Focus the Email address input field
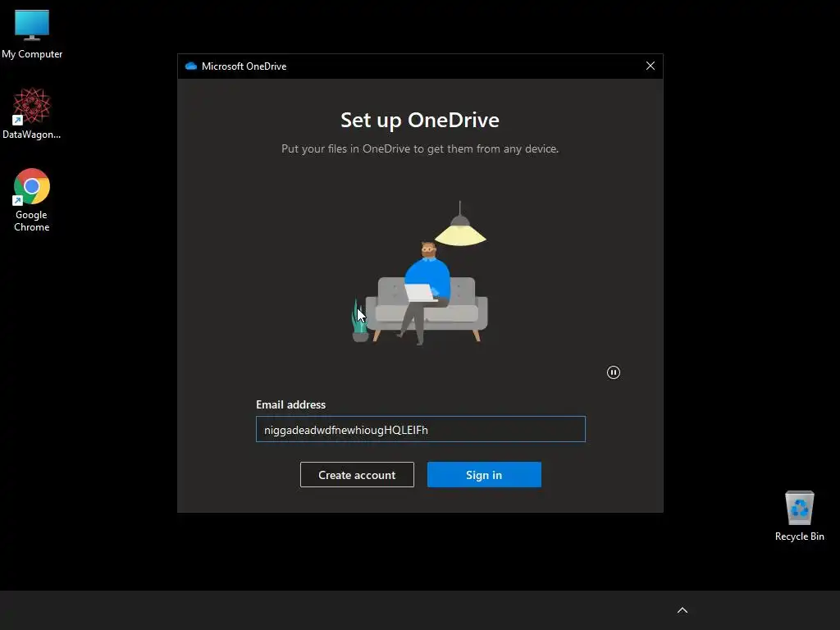Viewport: 840px width, 630px height. pyautogui.click(x=421, y=429)
